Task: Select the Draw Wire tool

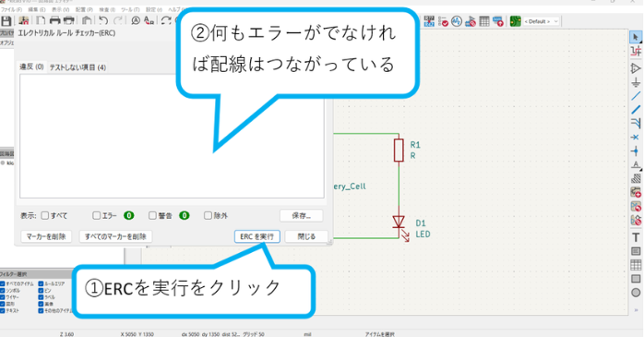Action: click(636, 96)
